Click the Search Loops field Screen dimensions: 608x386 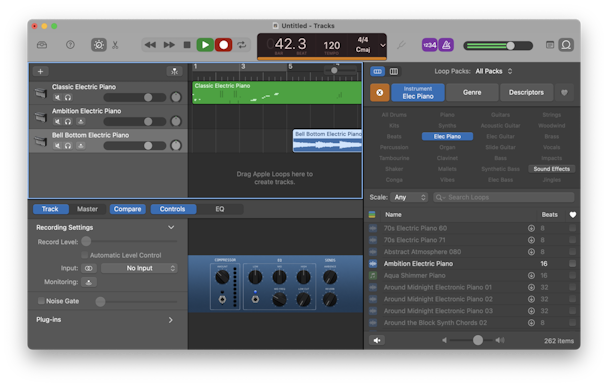(x=504, y=197)
